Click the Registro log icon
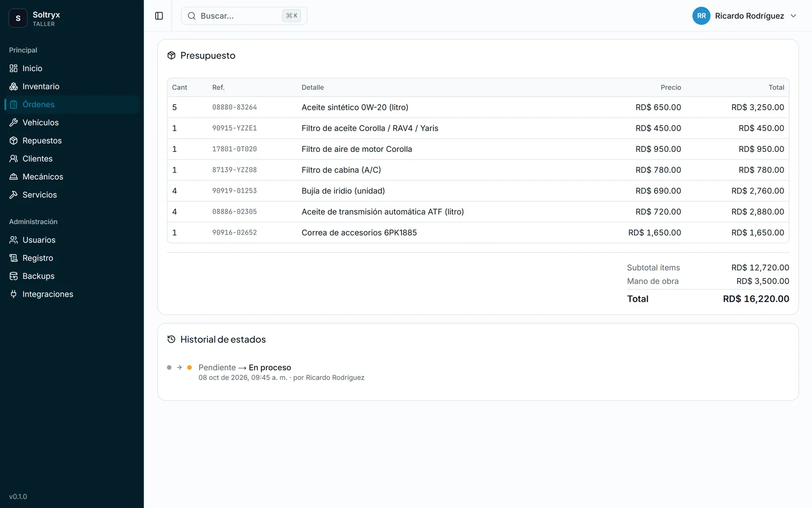 point(14,258)
